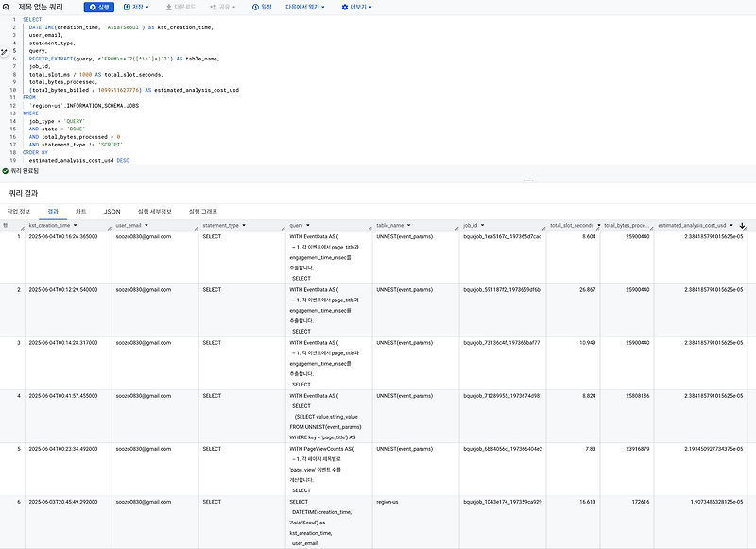Open table_name column menu arrow
This screenshot has height=549, width=756.
pyautogui.click(x=409, y=225)
